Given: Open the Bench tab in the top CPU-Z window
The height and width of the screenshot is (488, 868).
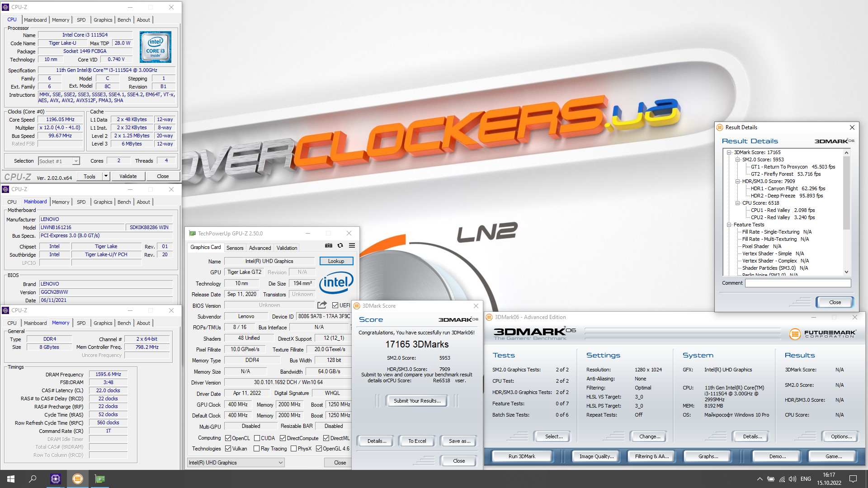Looking at the screenshot, I should click(x=124, y=20).
